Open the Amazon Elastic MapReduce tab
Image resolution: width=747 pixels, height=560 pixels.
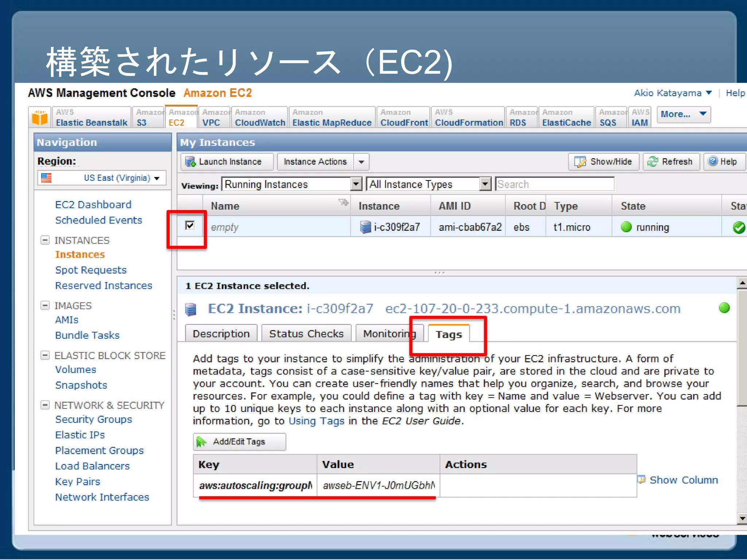[x=332, y=117]
